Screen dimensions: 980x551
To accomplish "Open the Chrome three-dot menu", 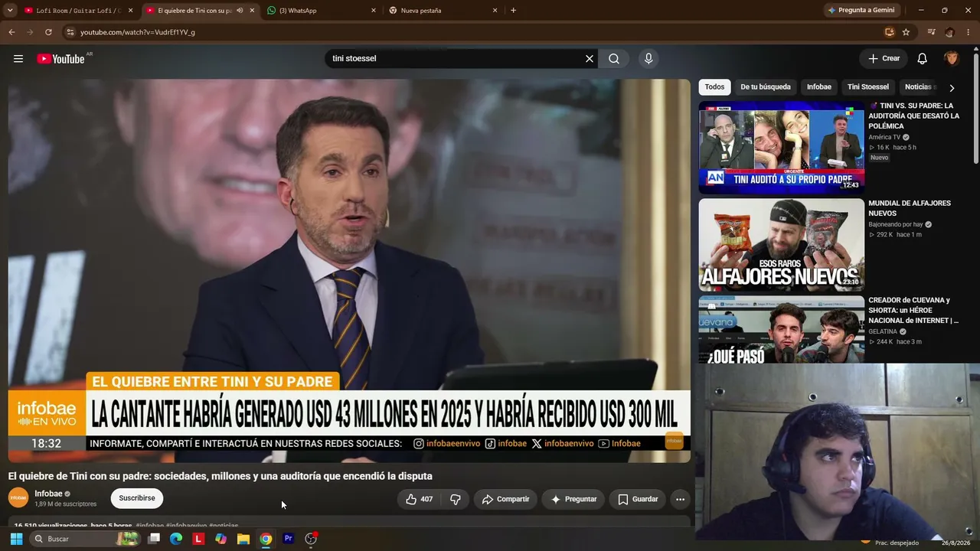I will (x=968, y=32).
